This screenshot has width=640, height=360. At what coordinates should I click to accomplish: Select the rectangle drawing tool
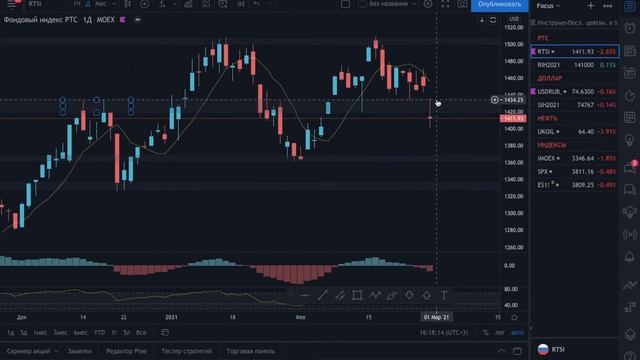tap(357, 296)
